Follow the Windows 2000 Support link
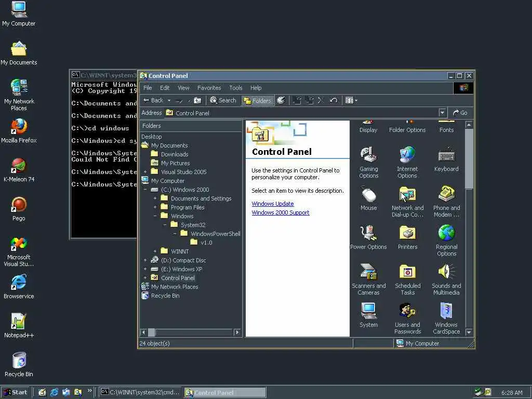The image size is (532, 399). coord(280,212)
